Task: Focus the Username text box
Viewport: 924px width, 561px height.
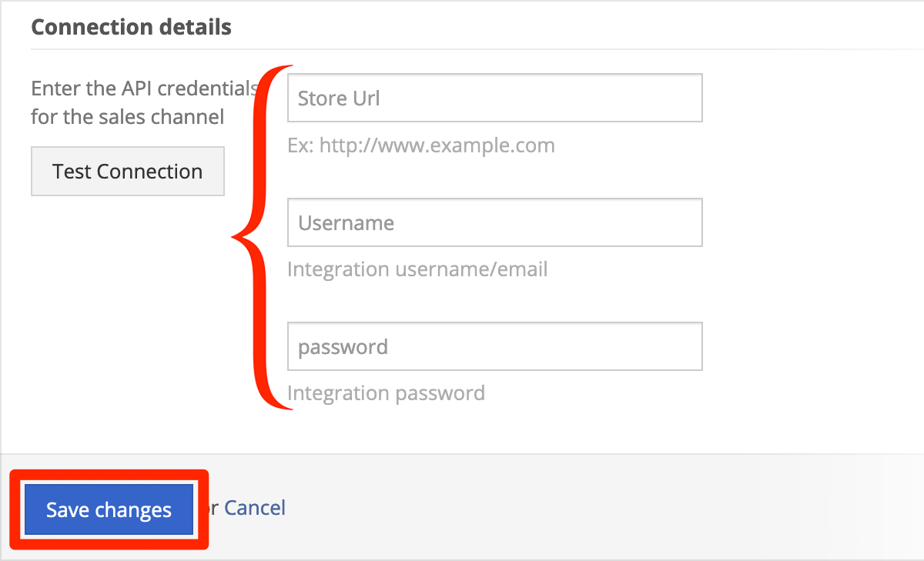Action: pos(495,222)
